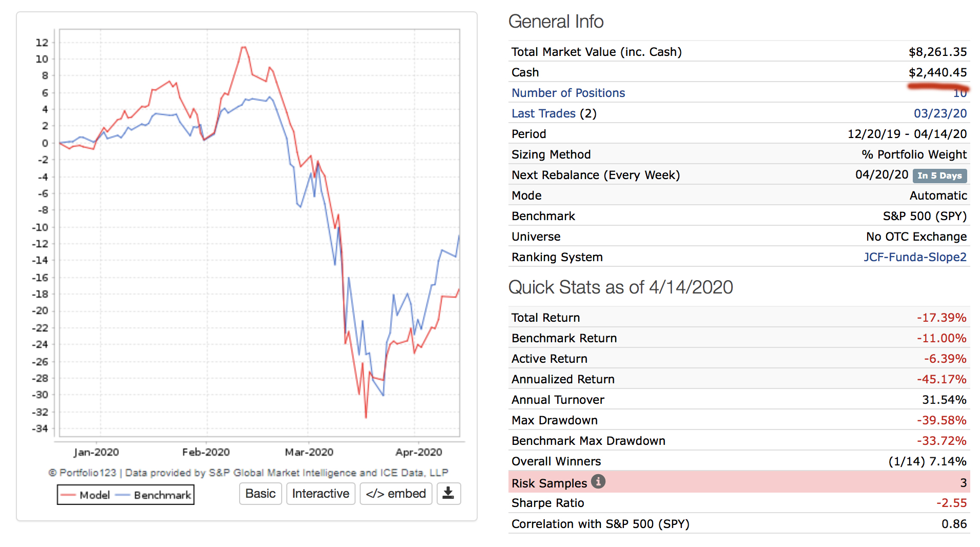Click the blue Benchmark legend line swatch
The height and width of the screenshot is (547, 980).
pyautogui.click(x=123, y=495)
